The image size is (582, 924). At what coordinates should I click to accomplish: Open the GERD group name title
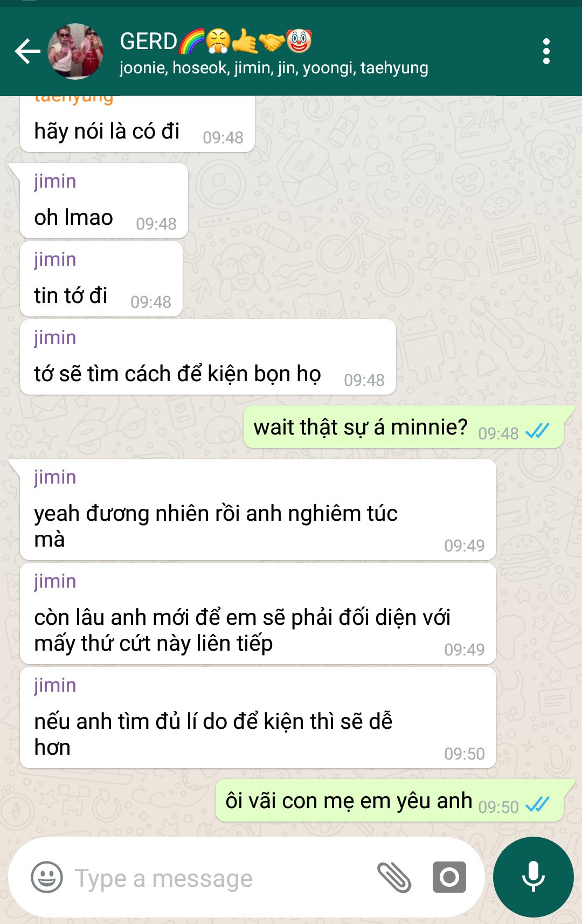[x=216, y=42]
